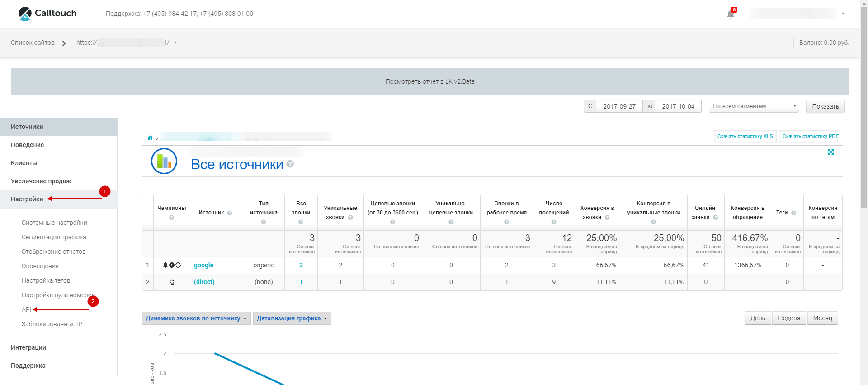Click the Показать button
The width and height of the screenshot is (868, 385).
[826, 106]
